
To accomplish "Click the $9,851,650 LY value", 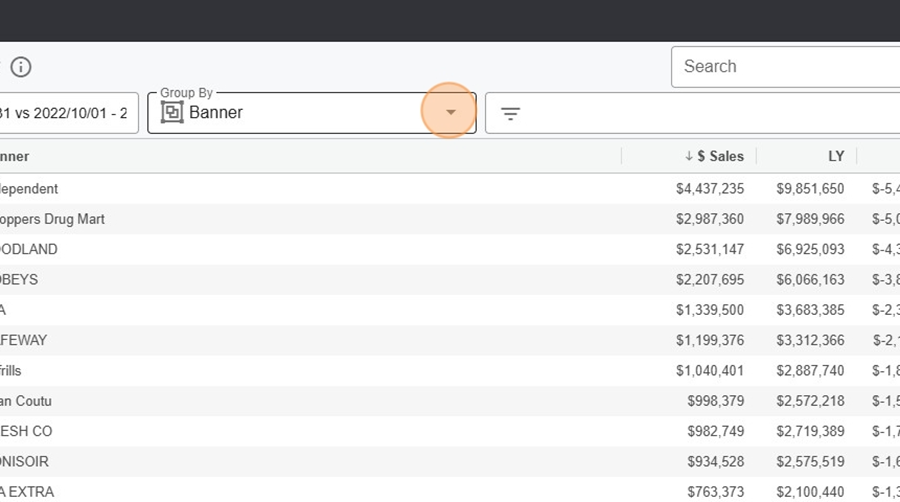I will pyautogui.click(x=810, y=189).
